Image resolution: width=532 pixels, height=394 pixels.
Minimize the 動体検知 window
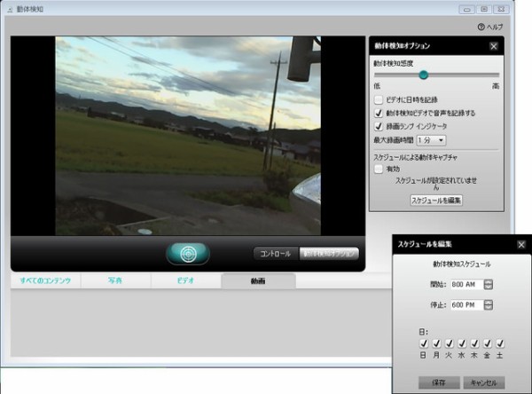point(467,9)
